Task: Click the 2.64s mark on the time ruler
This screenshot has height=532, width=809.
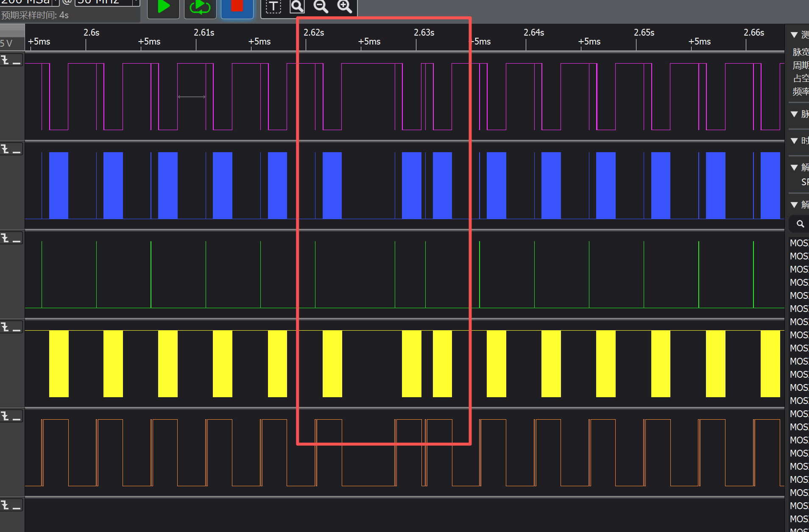Action: tap(534, 33)
